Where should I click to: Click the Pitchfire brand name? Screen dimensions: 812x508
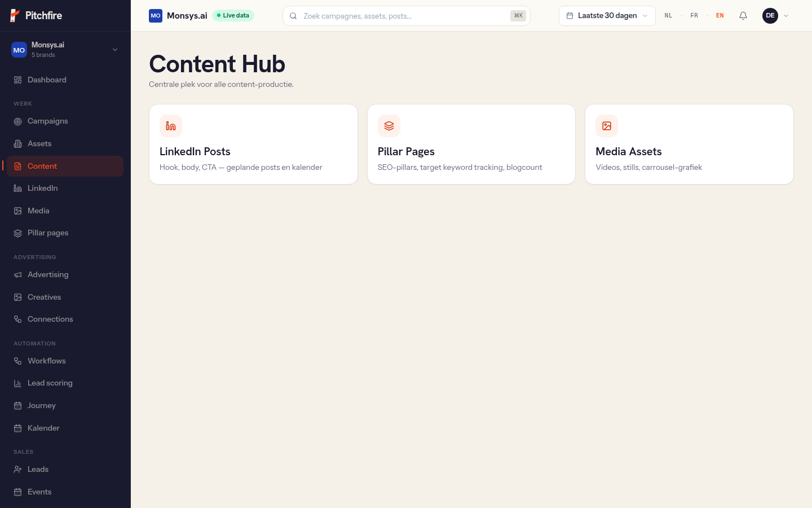tap(44, 16)
